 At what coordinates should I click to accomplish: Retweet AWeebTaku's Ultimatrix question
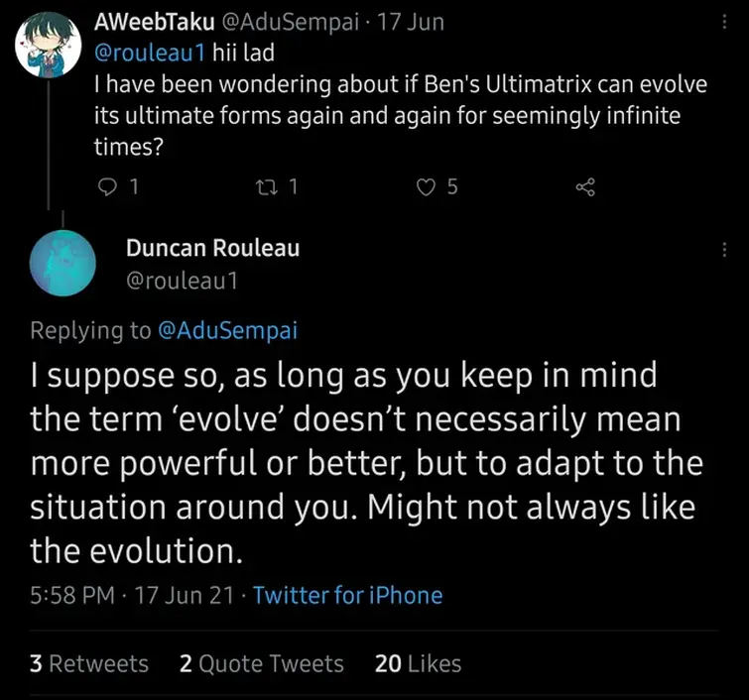coord(269,185)
